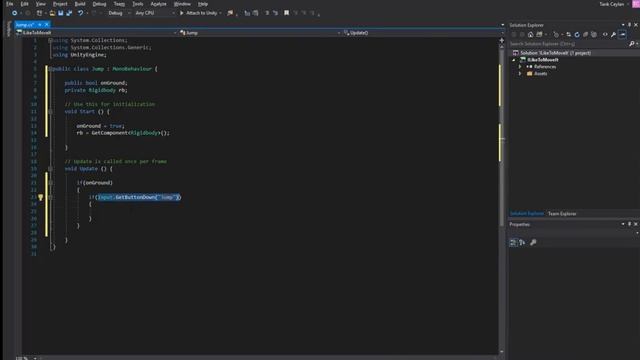Open the Edit menu

24,4
